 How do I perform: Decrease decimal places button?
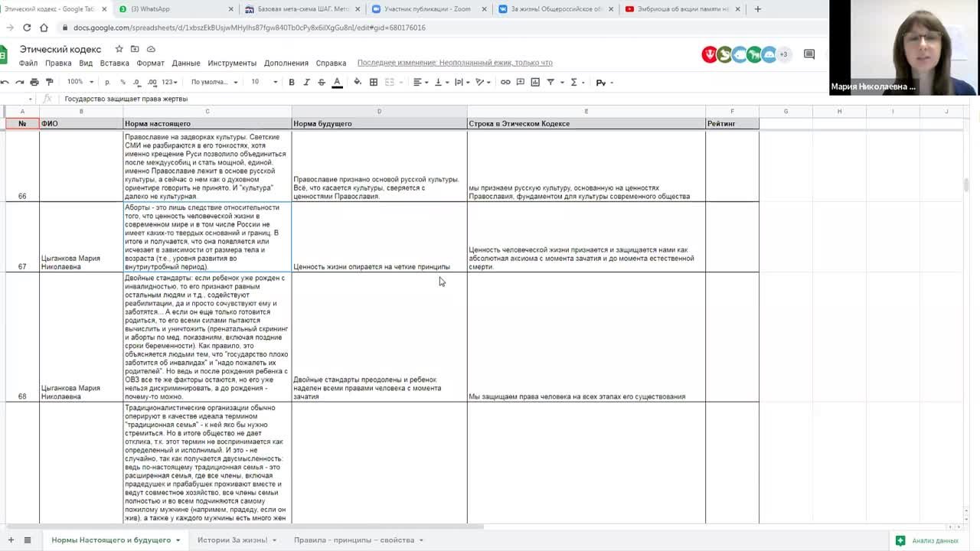click(136, 82)
